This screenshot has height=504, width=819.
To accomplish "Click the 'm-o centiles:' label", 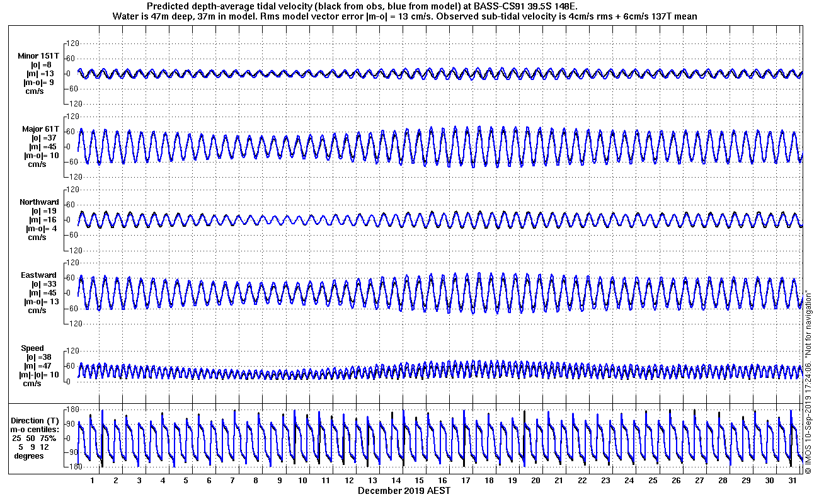I will 35,429.
